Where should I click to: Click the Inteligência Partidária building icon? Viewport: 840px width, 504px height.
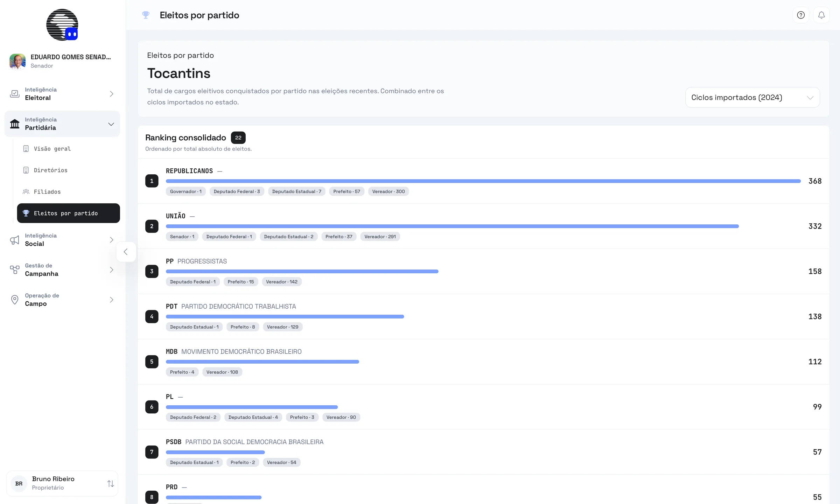(15, 124)
